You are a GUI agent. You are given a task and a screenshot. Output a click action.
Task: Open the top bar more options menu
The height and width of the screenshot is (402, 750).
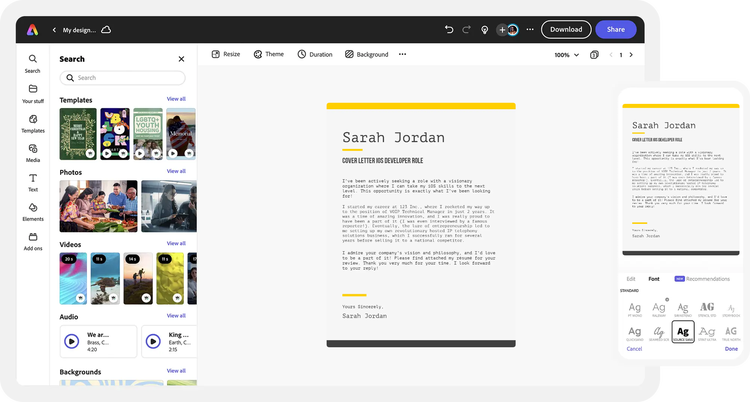click(530, 30)
